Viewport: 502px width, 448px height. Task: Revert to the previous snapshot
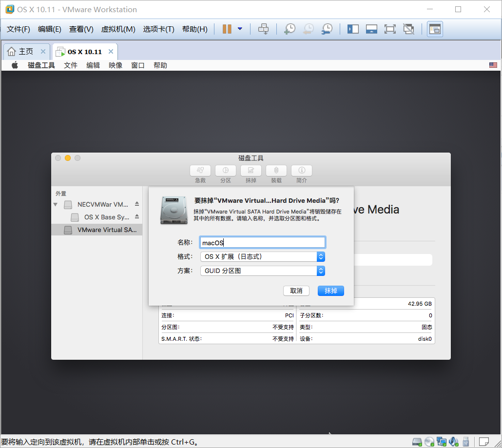tap(309, 29)
